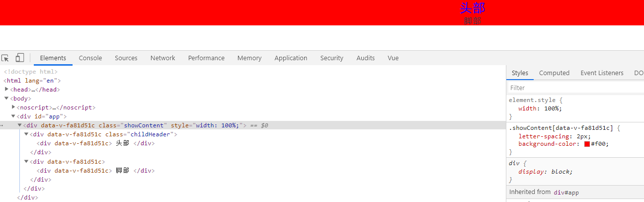Image resolution: width=644 pixels, height=202 pixels.
Task: Edit the display block declaration
Action: click(546, 172)
